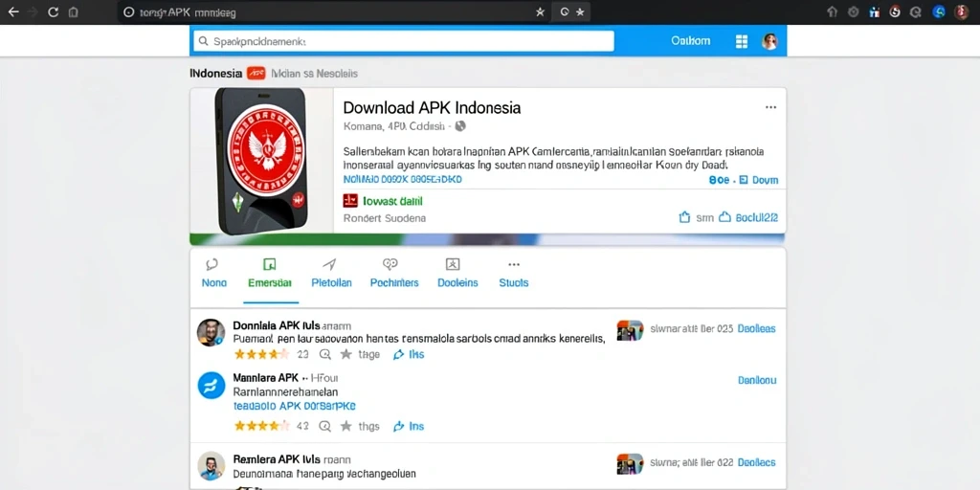The height and width of the screenshot is (490, 980).
Task: Click the magnifier icon in the site search box
Action: coord(203,41)
